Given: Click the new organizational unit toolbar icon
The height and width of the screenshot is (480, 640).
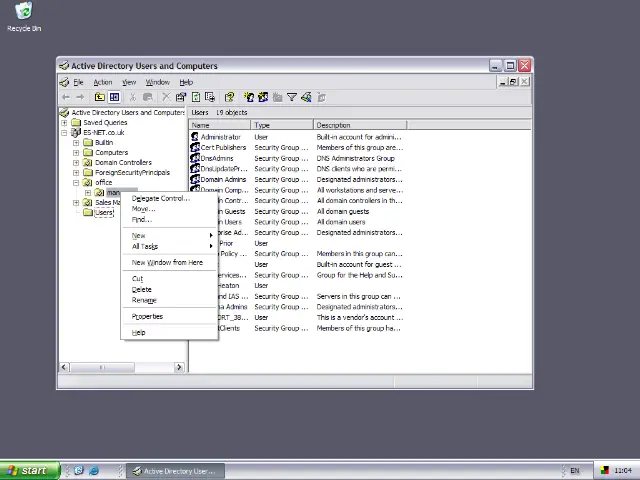Looking at the screenshot, I should pyautogui.click(x=278, y=97).
